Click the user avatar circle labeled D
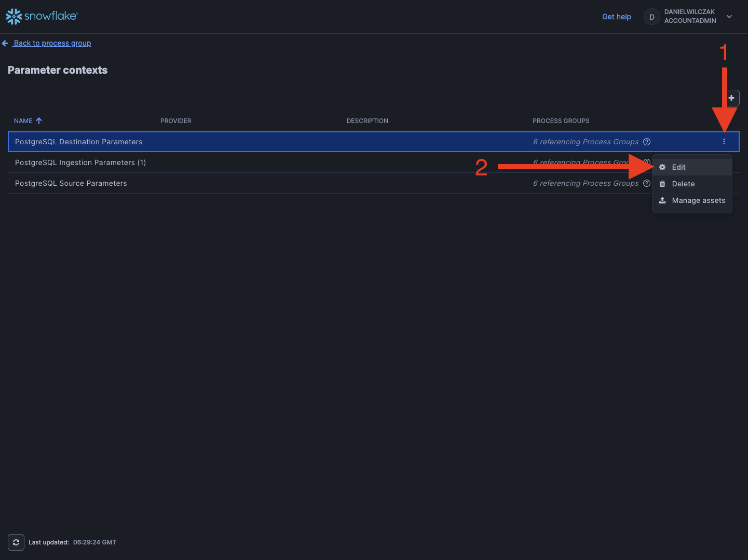The width and height of the screenshot is (748, 560). click(x=652, y=17)
